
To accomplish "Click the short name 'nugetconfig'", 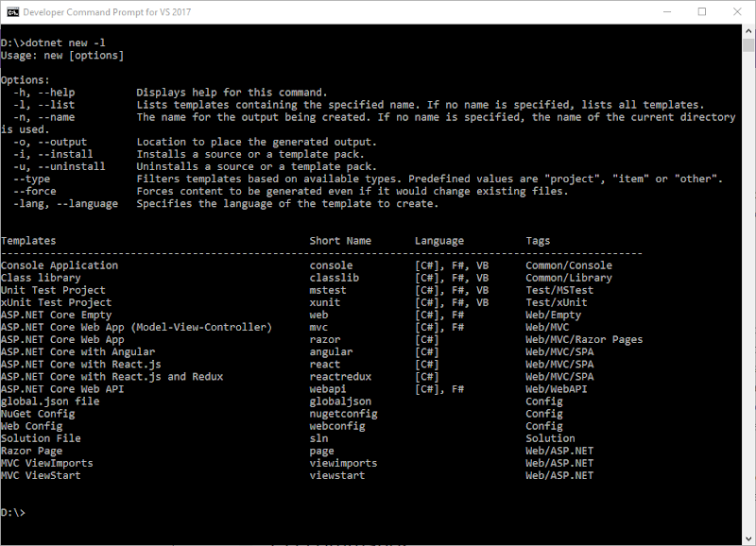I will coord(344,414).
